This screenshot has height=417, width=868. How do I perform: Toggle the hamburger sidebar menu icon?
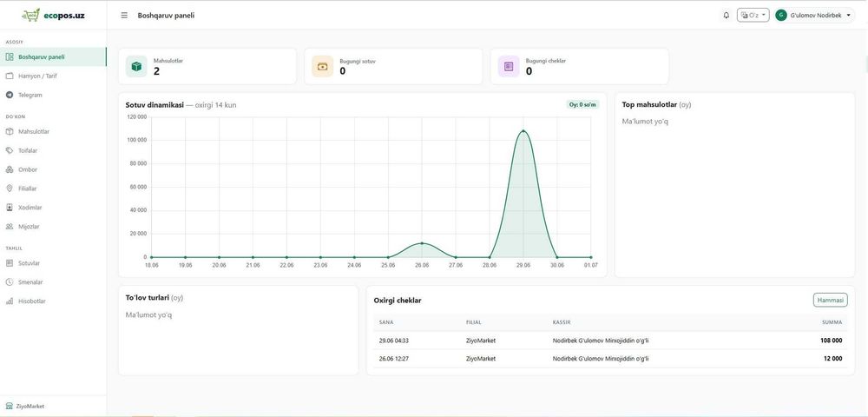click(124, 16)
